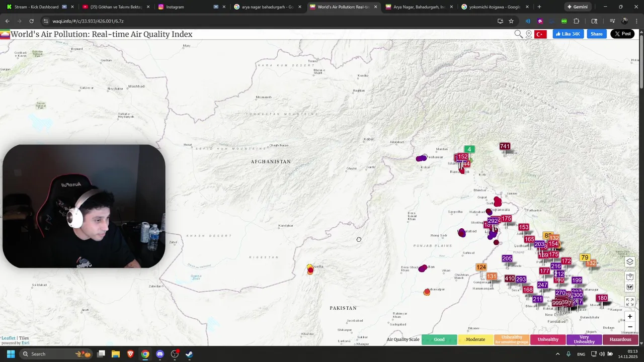
Task: Change language via Turkish flag icon
Action: click(540, 34)
